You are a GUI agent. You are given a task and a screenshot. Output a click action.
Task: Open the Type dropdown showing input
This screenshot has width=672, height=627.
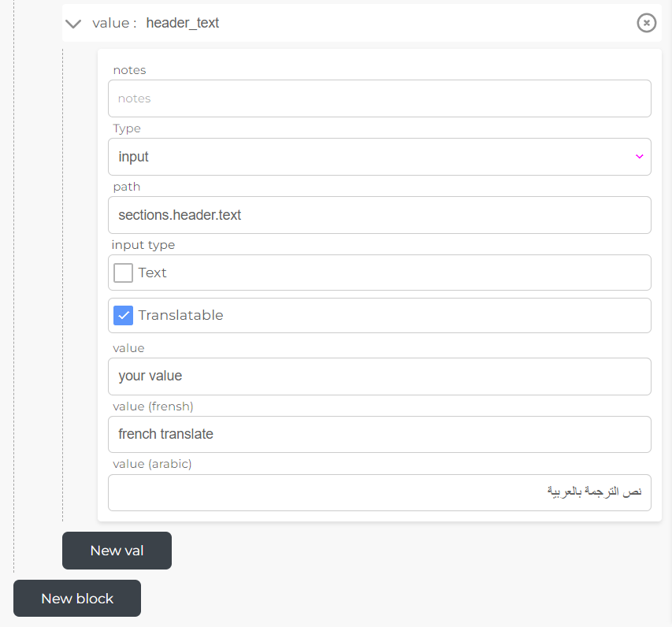coord(379,157)
